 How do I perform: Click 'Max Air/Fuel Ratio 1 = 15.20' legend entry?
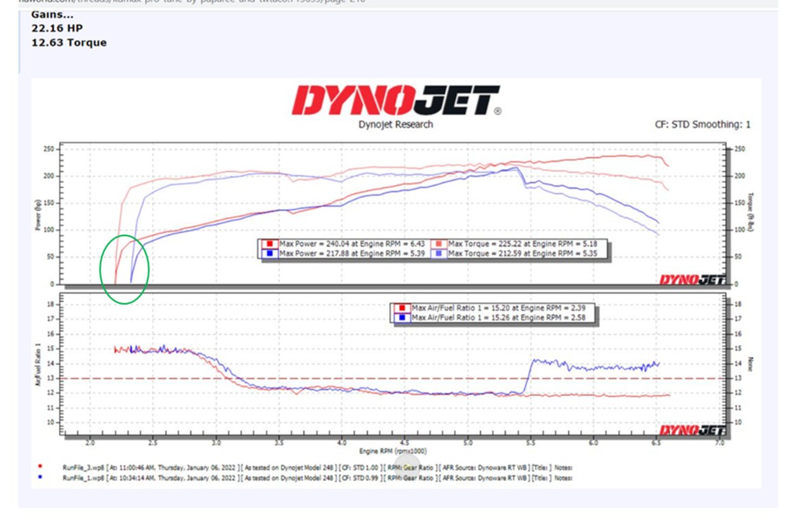[x=498, y=308]
